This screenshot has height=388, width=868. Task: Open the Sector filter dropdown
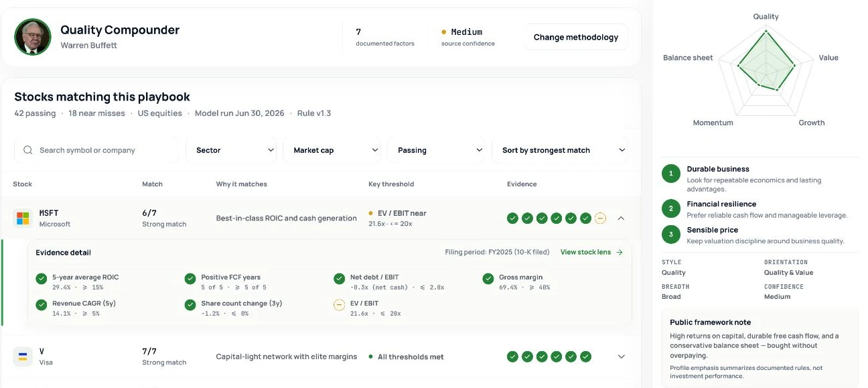point(232,150)
